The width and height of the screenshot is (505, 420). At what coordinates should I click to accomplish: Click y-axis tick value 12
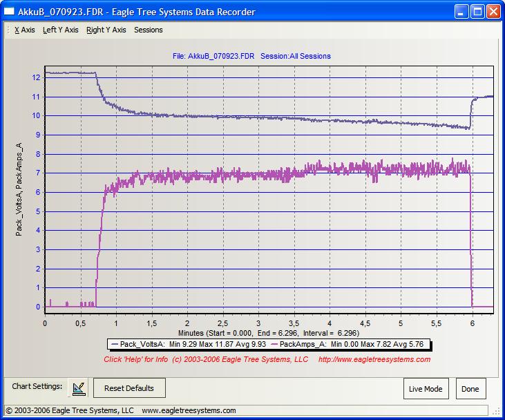coord(37,77)
